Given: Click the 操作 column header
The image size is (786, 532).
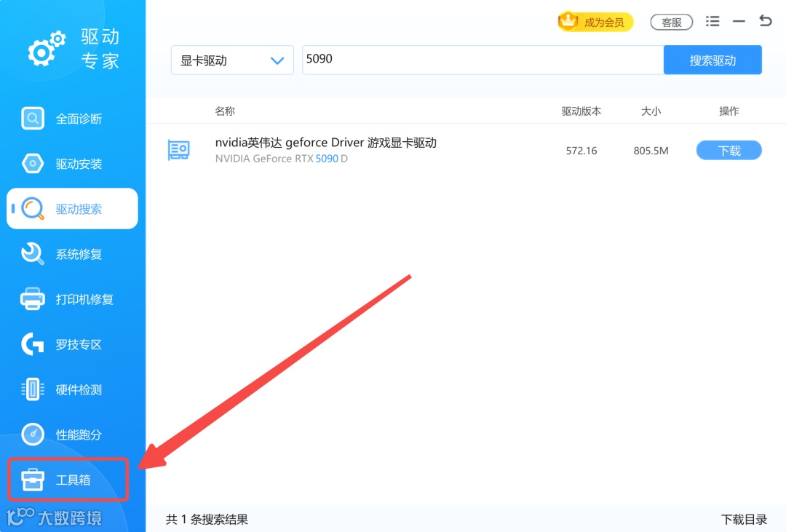Looking at the screenshot, I should (729, 111).
